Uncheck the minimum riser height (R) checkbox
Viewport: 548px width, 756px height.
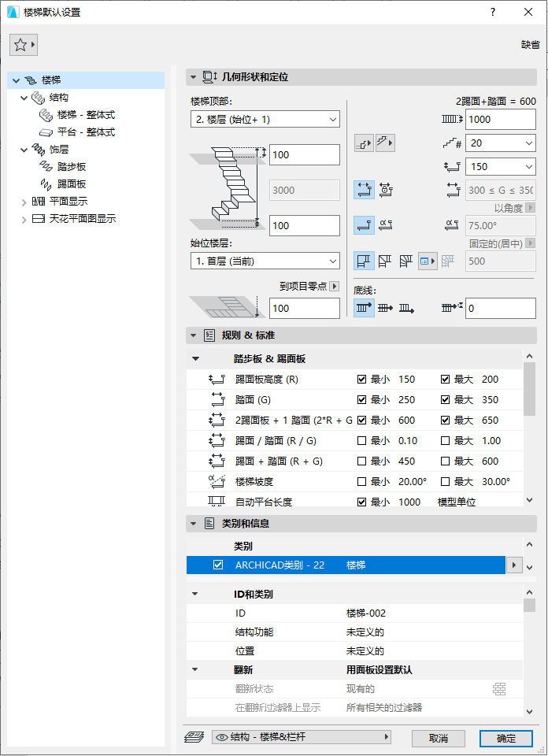tap(362, 380)
